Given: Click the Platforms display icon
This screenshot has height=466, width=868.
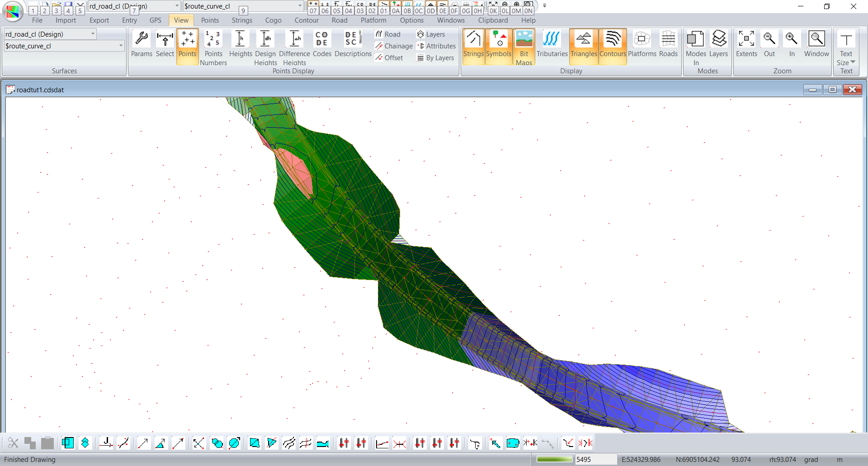Looking at the screenshot, I should [x=642, y=39].
